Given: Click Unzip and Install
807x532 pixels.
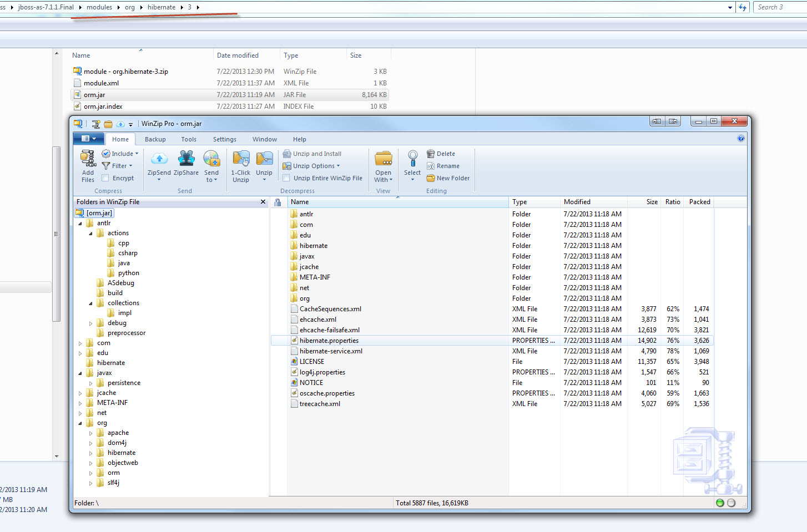Looking at the screenshot, I should coord(312,154).
